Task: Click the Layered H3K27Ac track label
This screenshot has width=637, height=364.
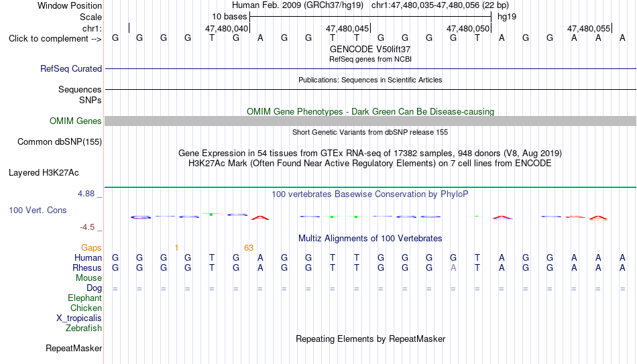Action: (x=44, y=173)
